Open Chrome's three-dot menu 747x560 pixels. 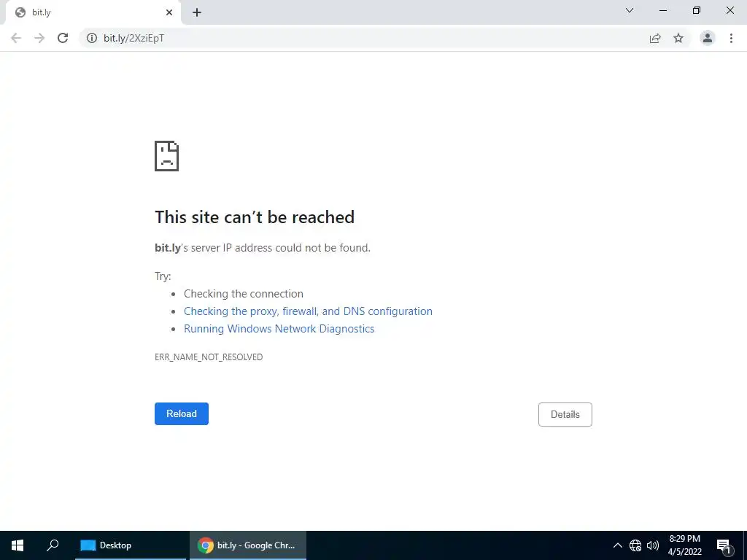tap(731, 38)
